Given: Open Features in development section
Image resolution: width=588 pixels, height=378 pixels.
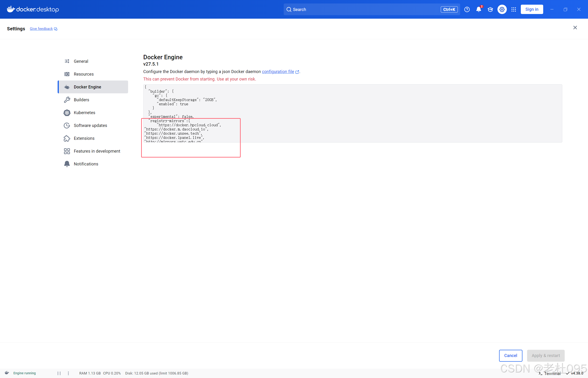Looking at the screenshot, I should click(x=97, y=151).
